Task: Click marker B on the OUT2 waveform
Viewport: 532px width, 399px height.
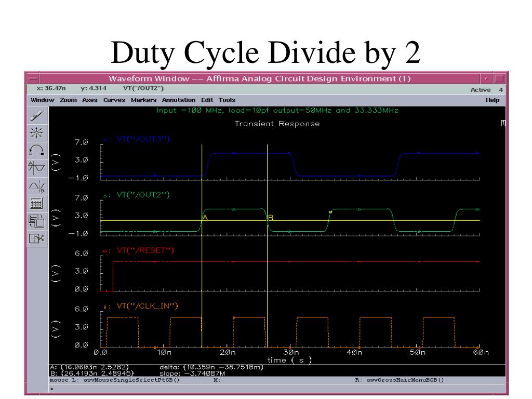Action: (270, 218)
